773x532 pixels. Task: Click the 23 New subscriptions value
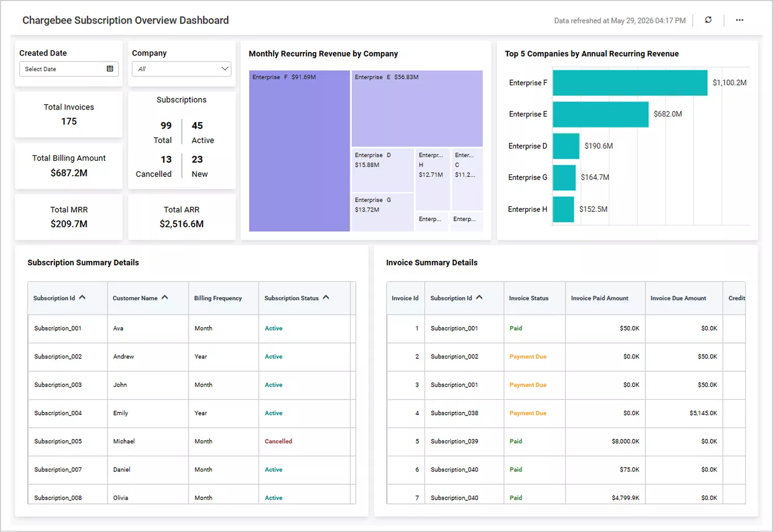click(x=197, y=159)
